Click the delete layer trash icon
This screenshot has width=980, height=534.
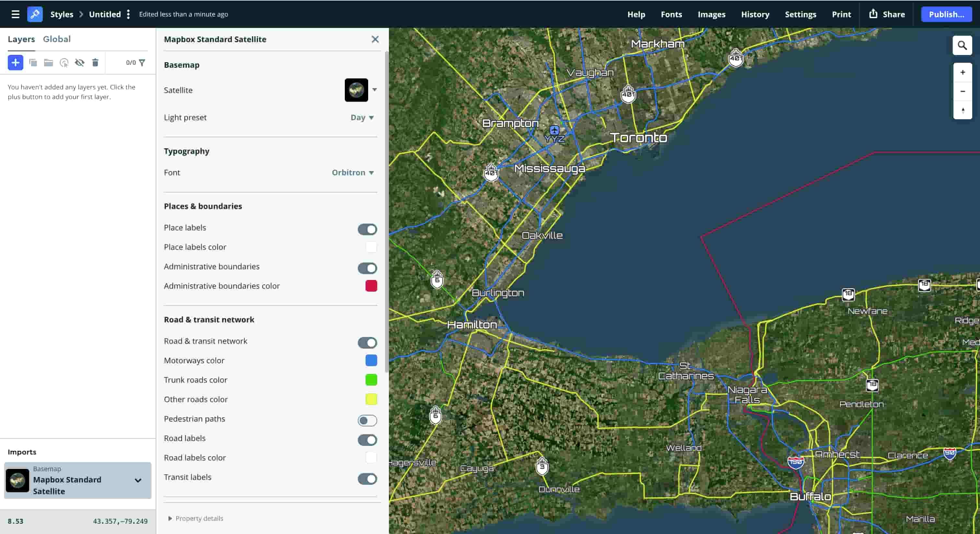(96, 63)
